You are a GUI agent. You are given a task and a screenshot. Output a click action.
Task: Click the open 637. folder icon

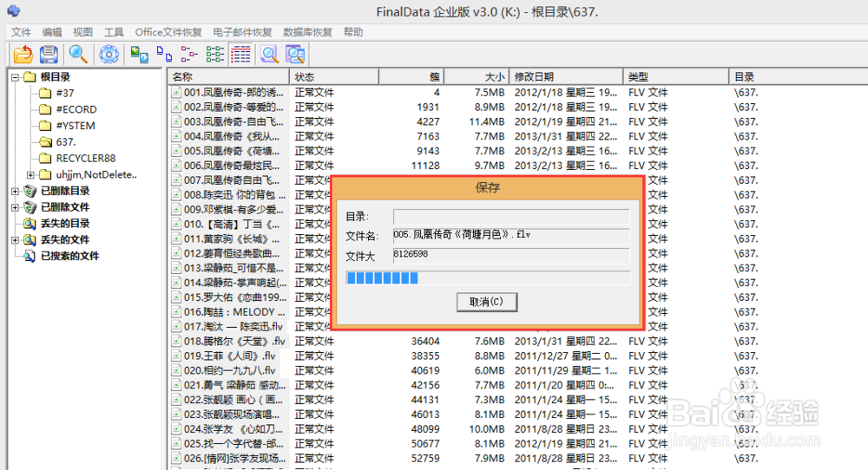[45, 142]
